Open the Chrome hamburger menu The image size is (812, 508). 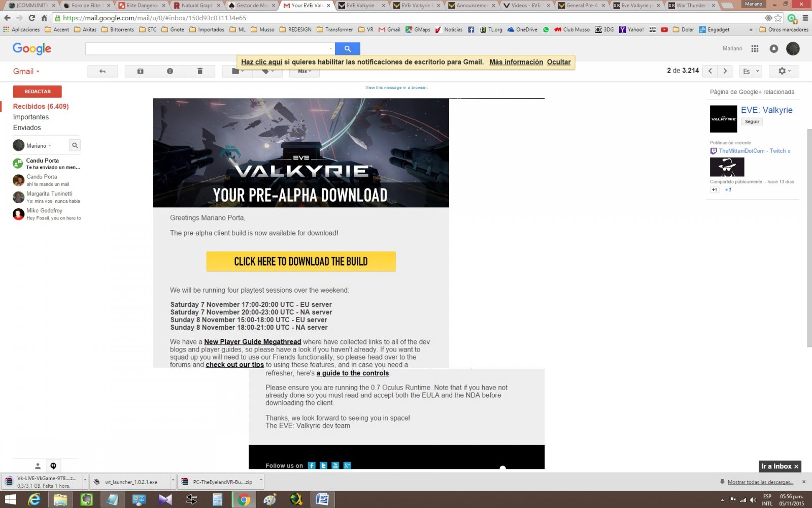tap(805, 18)
